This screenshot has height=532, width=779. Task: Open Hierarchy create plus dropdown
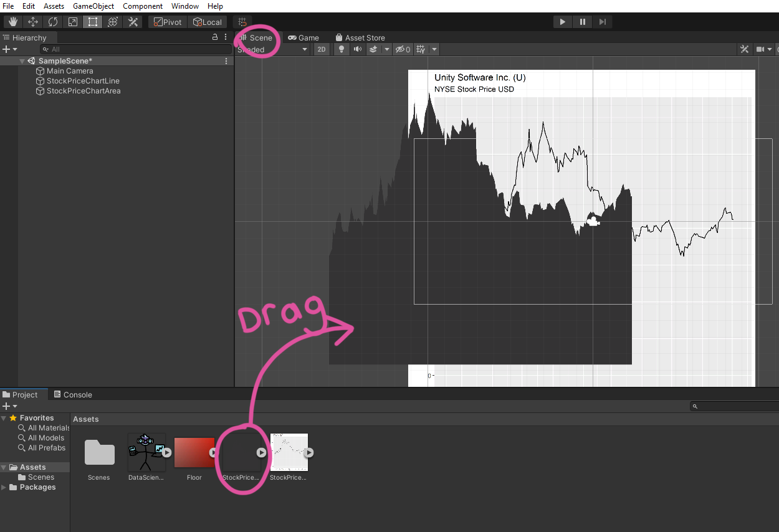pos(10,49)
